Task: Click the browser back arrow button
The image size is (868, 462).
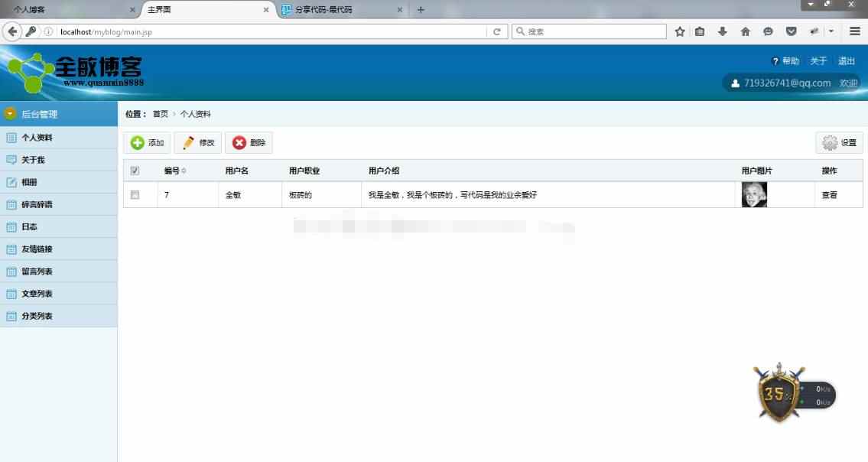Action: click(12, 31)
